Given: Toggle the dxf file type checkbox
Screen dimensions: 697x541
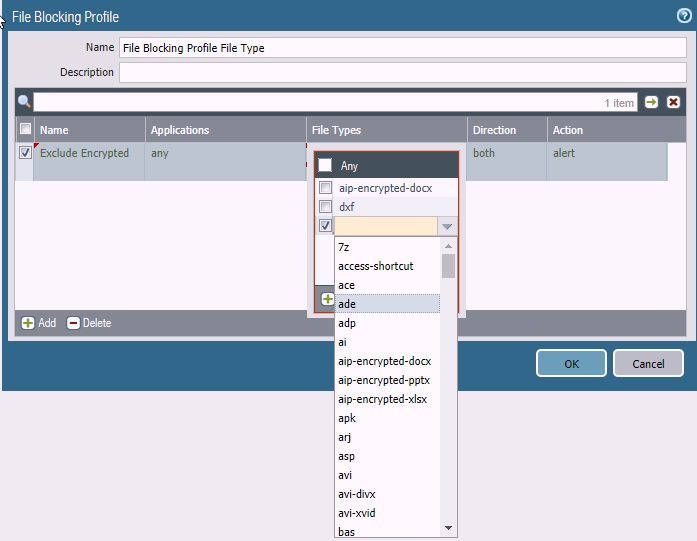Looking at the screenshot, I should 325,207.
